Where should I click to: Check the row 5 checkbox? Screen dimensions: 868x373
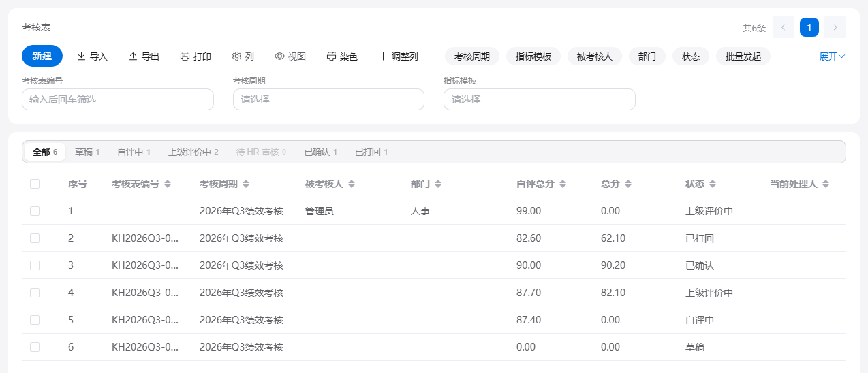click(x=35, y=320)
